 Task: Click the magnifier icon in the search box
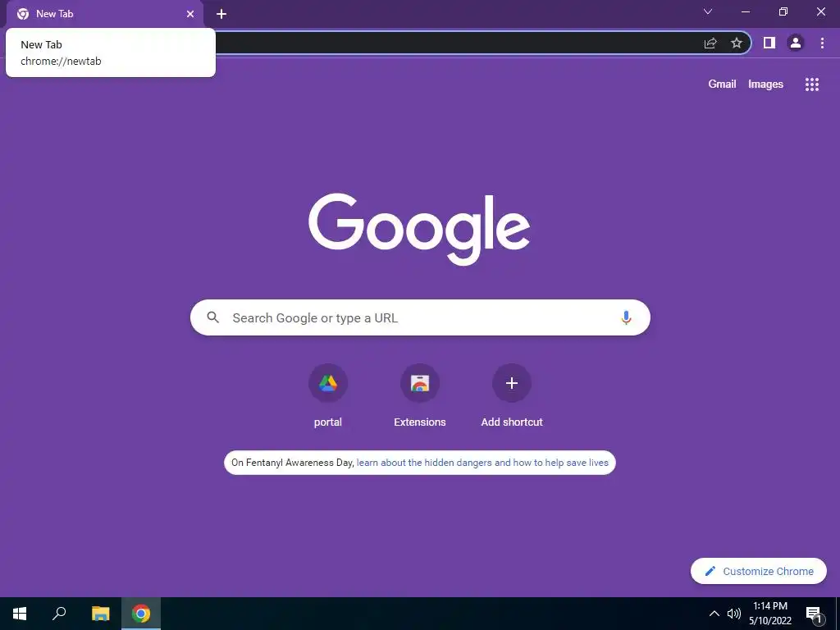[x=213, y=317]
